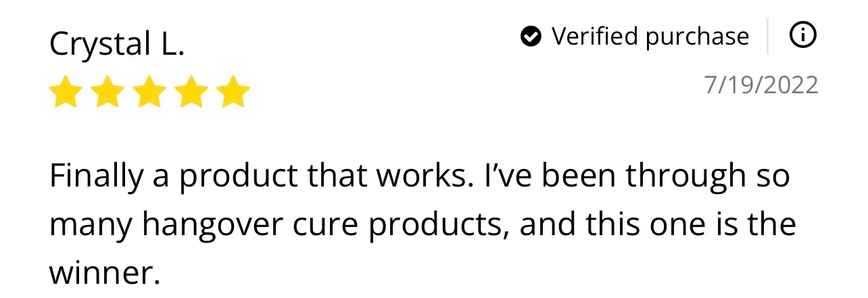
Task: Open reviewer name "Crystal L."
Action: tap(116, 45)
